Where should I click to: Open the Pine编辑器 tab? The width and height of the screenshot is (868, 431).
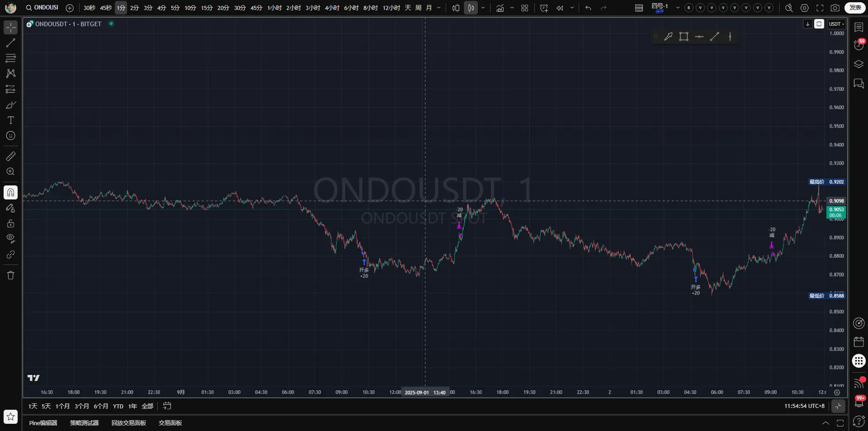coord(43,423)
